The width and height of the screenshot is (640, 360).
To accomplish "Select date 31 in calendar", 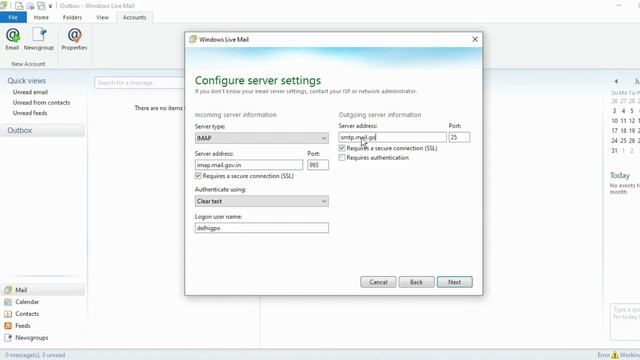I will (x=614, y=151).
